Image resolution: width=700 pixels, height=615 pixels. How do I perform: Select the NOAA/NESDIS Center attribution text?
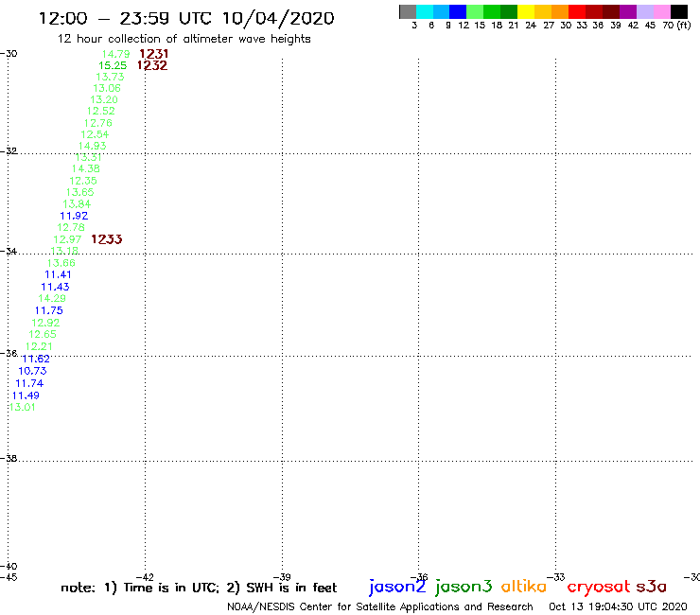click(380, 606)
